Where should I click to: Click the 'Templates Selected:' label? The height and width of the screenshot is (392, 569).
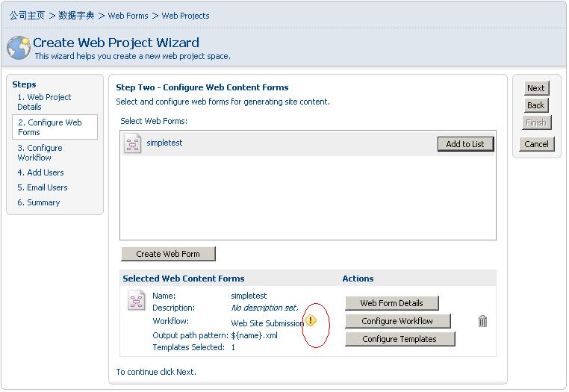pos(189,347)
